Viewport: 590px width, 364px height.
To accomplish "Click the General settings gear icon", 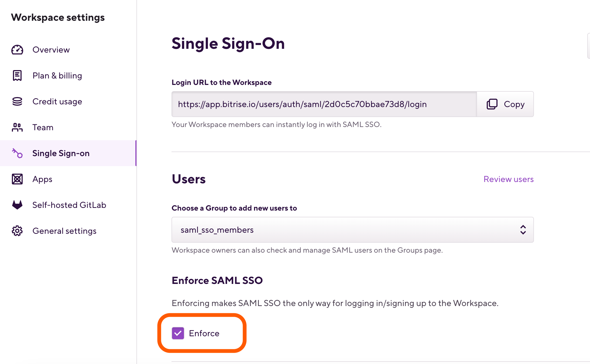I will point(17,231).
